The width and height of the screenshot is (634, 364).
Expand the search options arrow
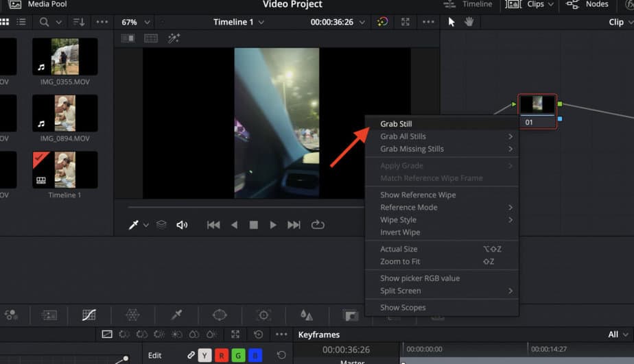[58, 22]
